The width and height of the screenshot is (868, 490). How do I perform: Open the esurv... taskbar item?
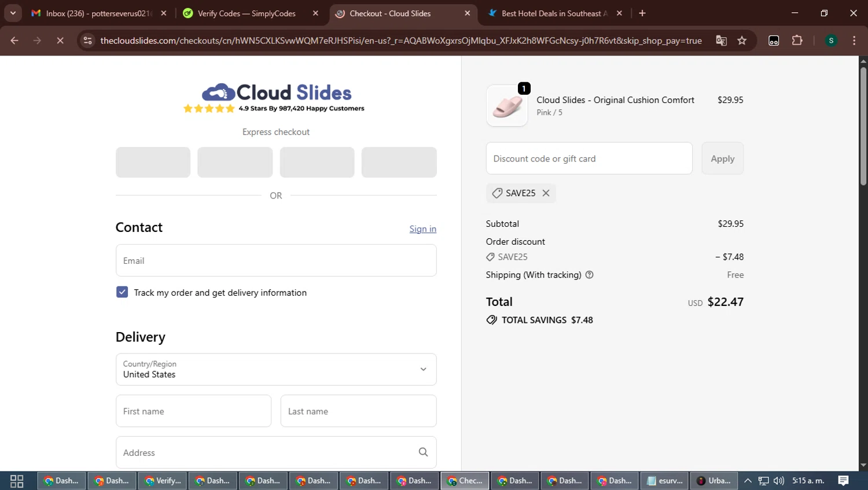pyautogui.click(x=664, y=481)
